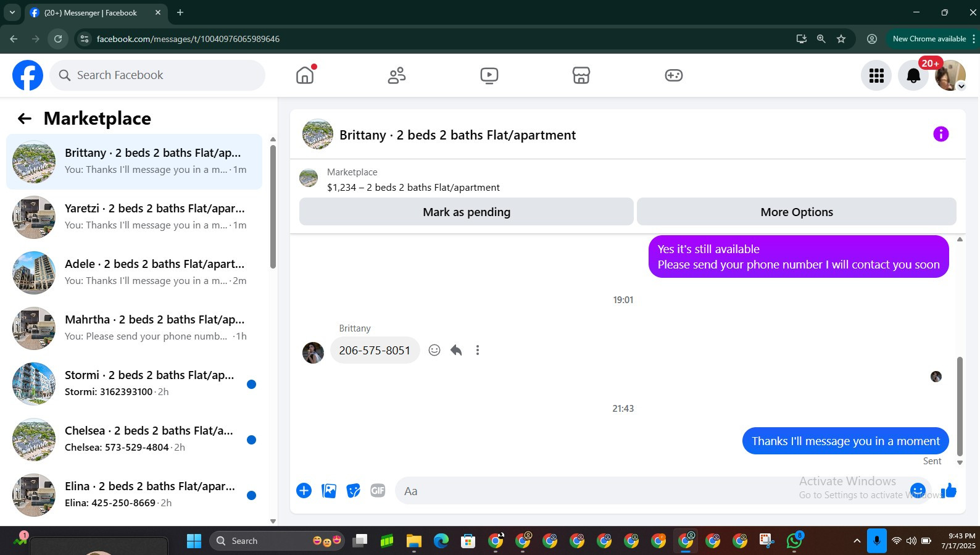Choose a sticker from the composer
The image size is (980, 555).
[x=353, y=490]
